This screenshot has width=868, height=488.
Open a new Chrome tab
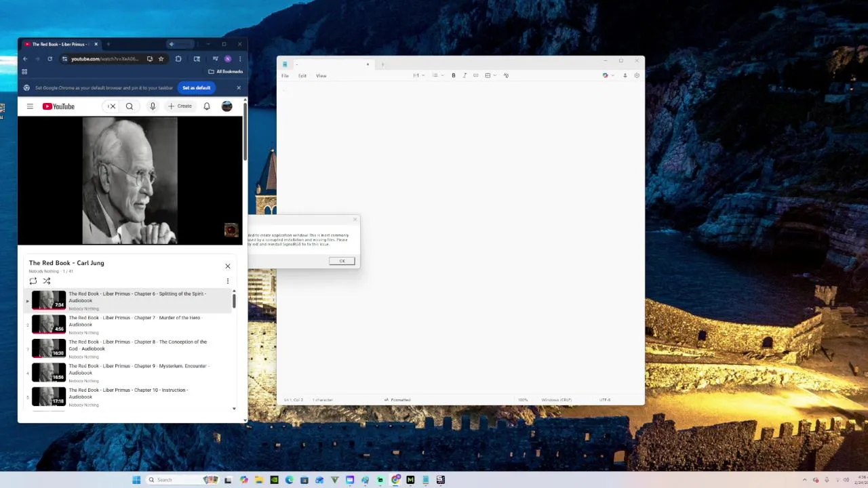(108, 44)
